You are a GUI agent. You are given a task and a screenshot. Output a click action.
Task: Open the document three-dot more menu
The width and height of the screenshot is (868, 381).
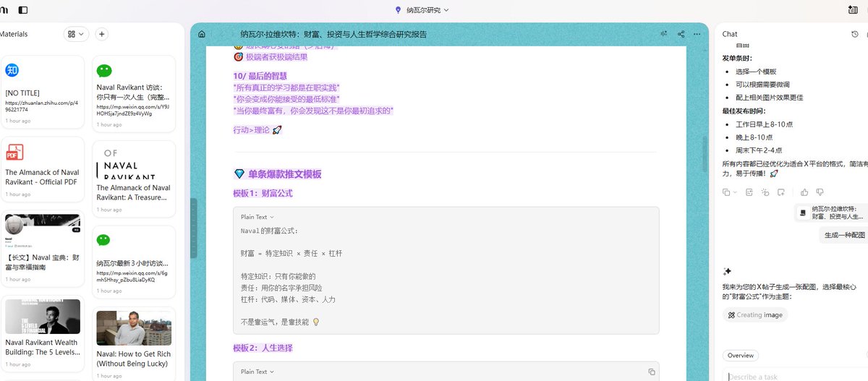pyautogui.click(x=697, y=34)
